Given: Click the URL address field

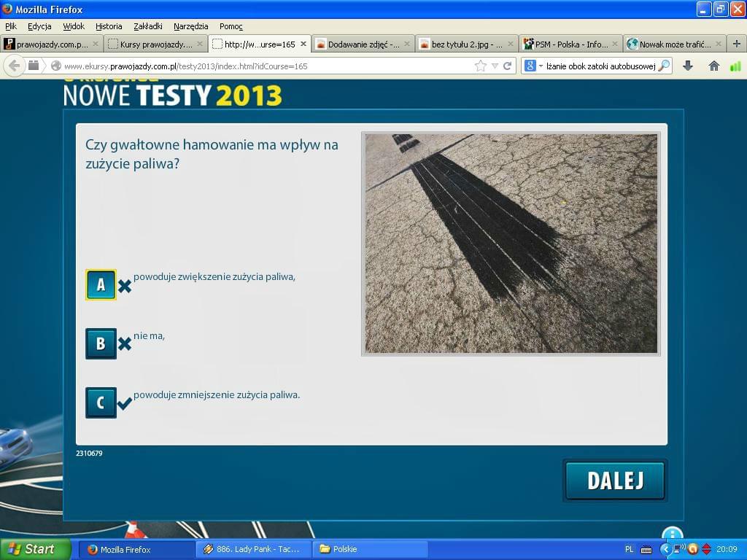Looking at the screenshot, I should [267, 66].
